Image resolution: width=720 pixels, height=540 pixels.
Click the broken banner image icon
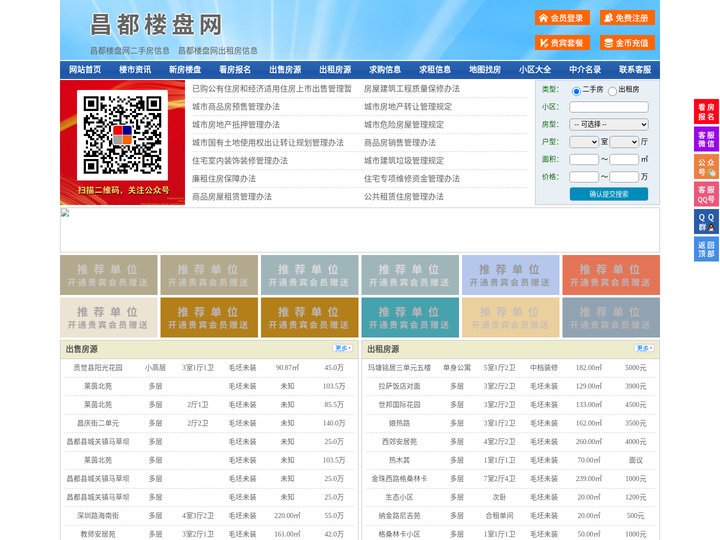(65, 213)
